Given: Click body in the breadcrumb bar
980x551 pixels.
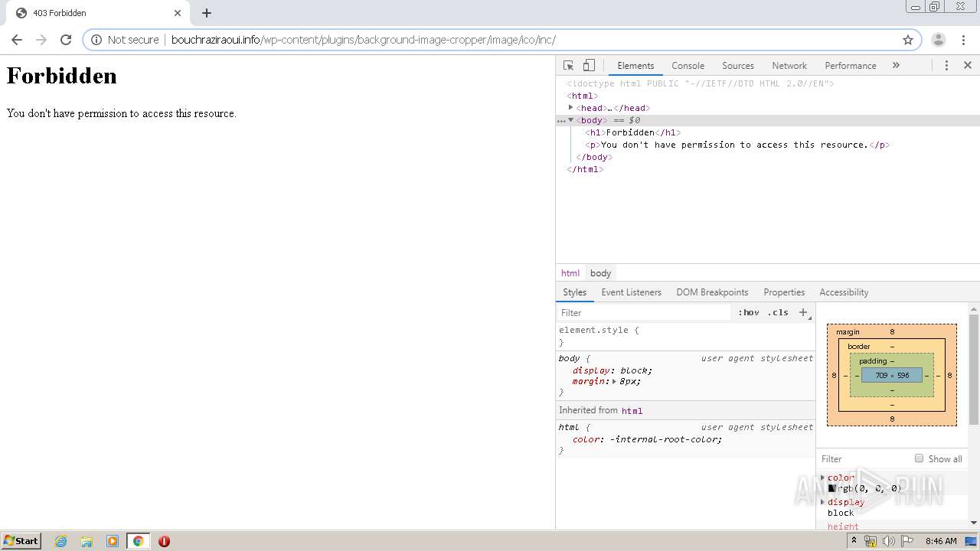Looking at the screenshot, I should tap(600, 273).
